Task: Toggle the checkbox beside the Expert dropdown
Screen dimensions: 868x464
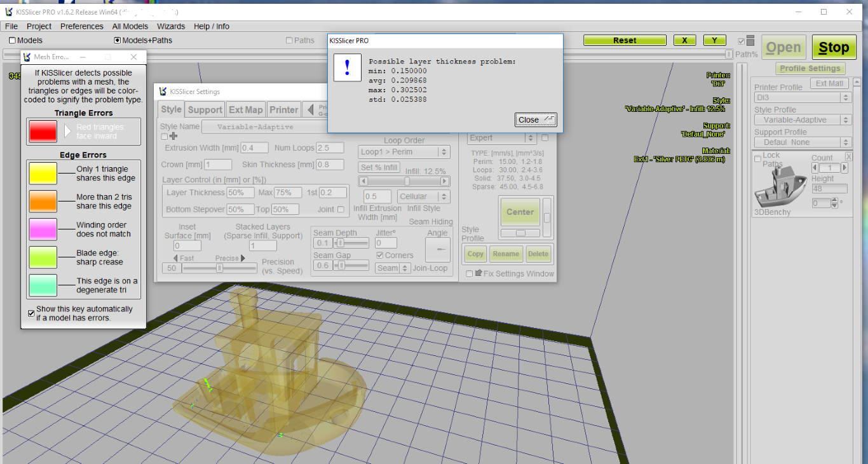Action: pyautogui.click(x=545, y=138)
